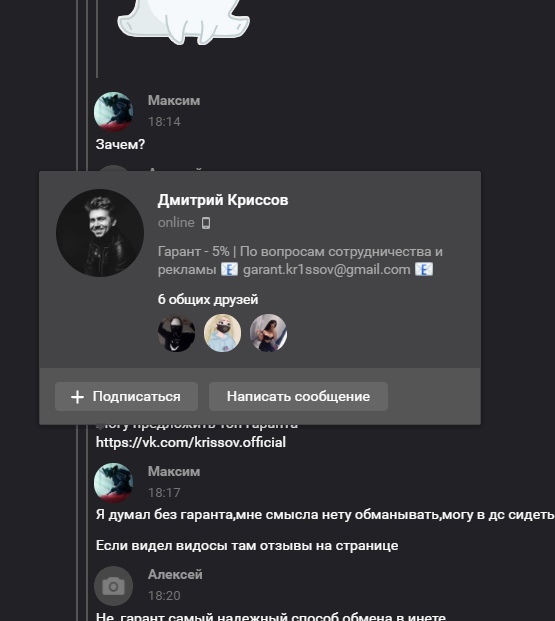Click the Подписаться button

[126, 396]
